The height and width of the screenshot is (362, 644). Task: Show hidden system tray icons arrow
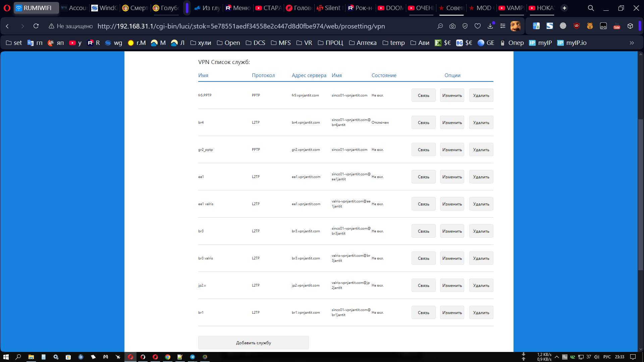pyautogui.click(x=557, y=357)
